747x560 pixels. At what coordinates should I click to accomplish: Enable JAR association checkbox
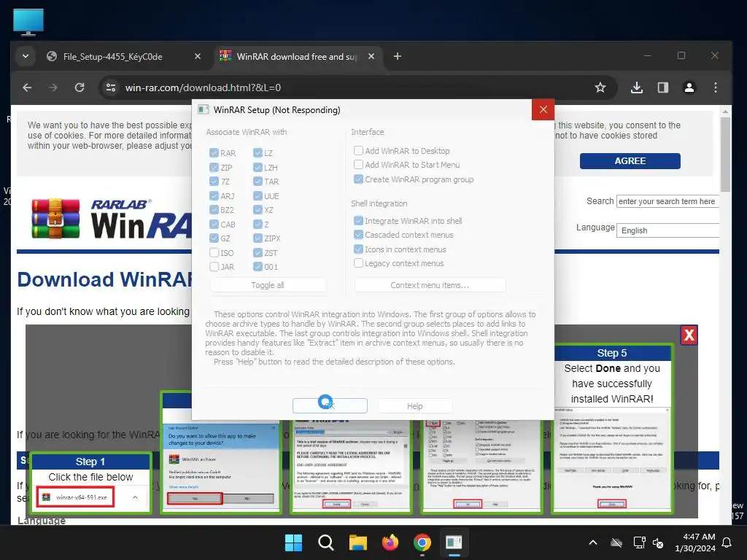point(214,267)
